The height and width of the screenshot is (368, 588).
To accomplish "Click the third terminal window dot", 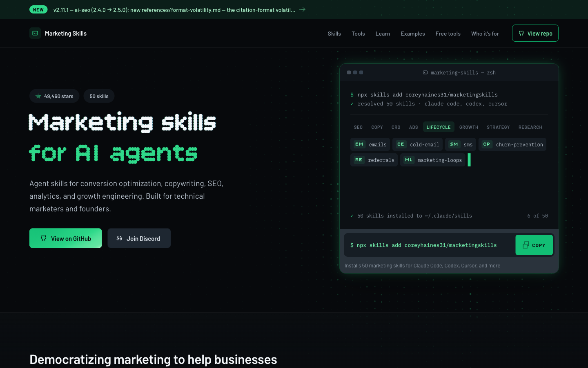I will click(361, 72).
